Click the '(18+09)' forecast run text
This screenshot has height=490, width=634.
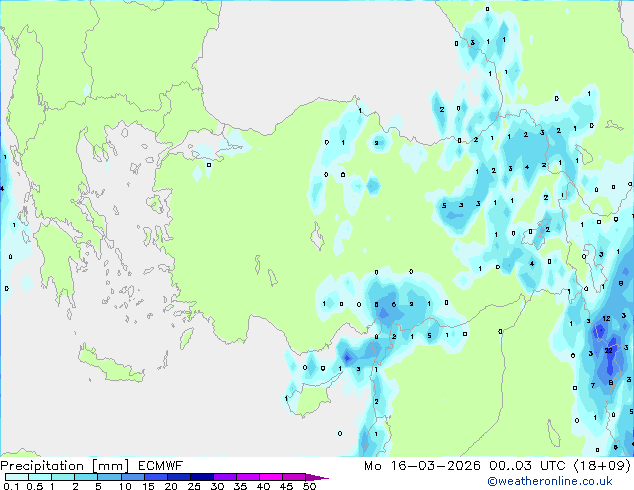tap(602, 466)
